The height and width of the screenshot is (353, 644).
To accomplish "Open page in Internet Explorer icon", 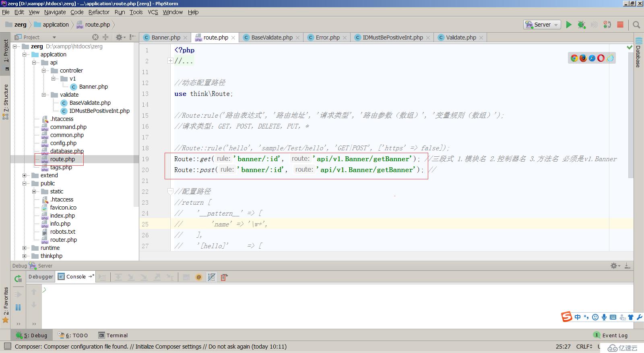I will click(x=610, y=58).
